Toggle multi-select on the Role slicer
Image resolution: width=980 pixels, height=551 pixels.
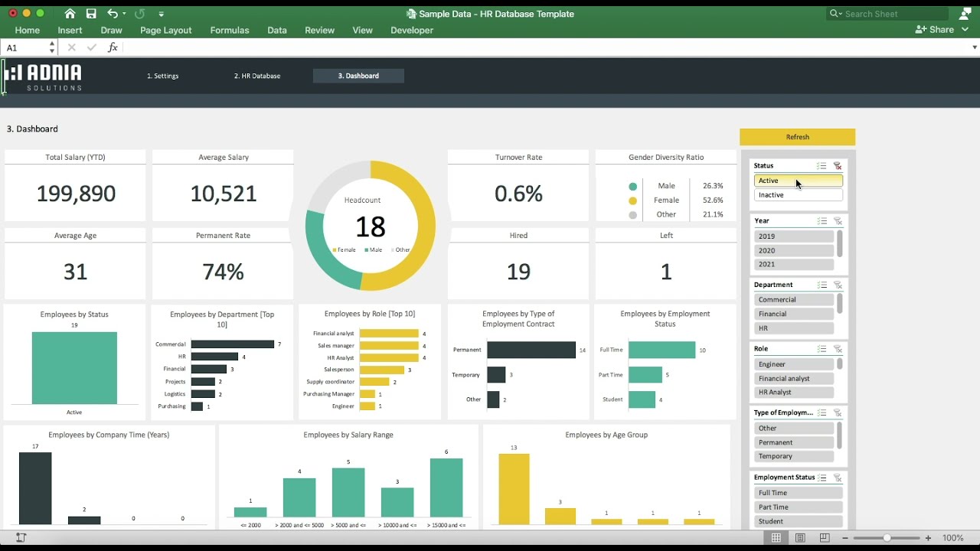click(x=822, y=349)
